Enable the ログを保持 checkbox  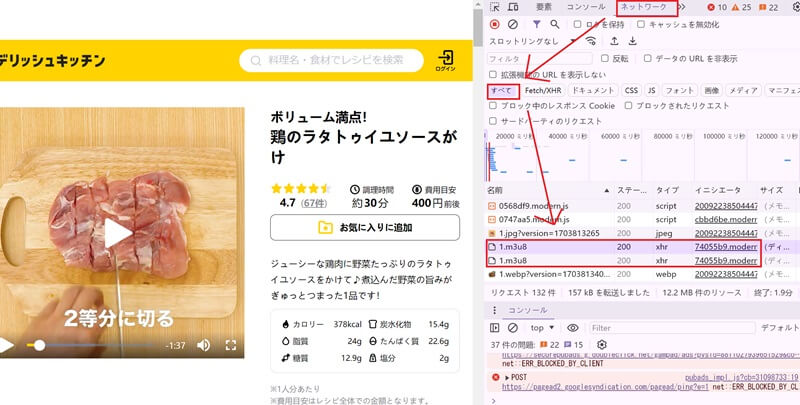[577, 24]
